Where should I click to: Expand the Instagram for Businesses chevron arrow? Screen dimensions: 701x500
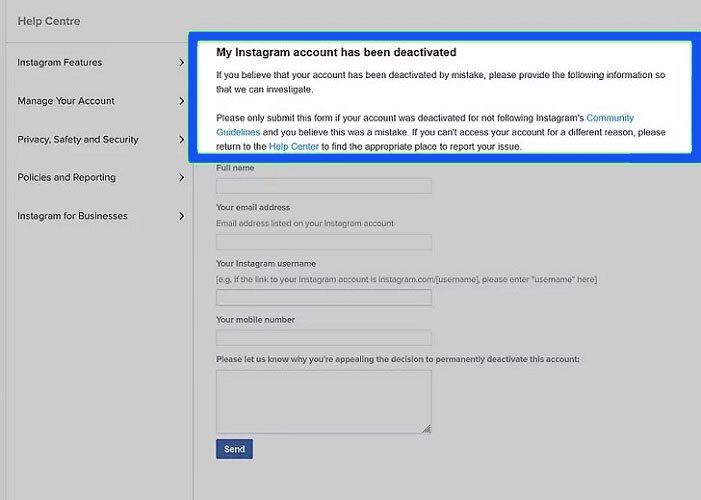coord(181,216)
